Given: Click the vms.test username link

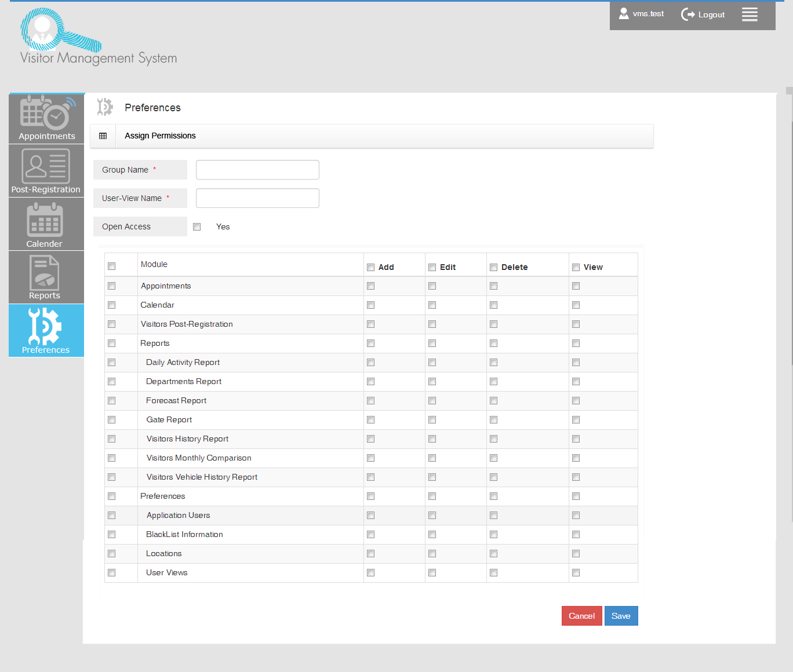Looking at the screenshot, I should click(648, 14).
